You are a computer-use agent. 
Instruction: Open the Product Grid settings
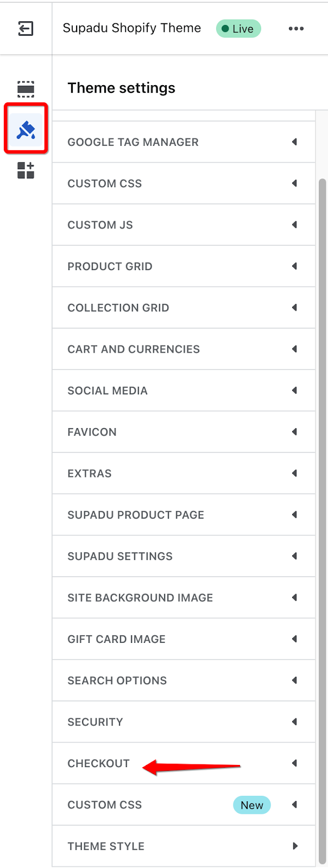(x=184, y=266)
